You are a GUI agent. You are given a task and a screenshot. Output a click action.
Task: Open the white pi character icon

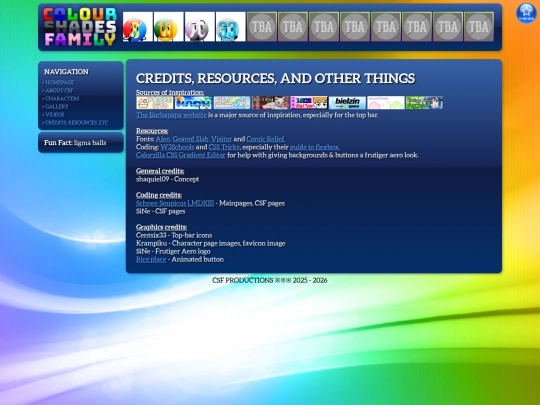[x=200, y=27]
